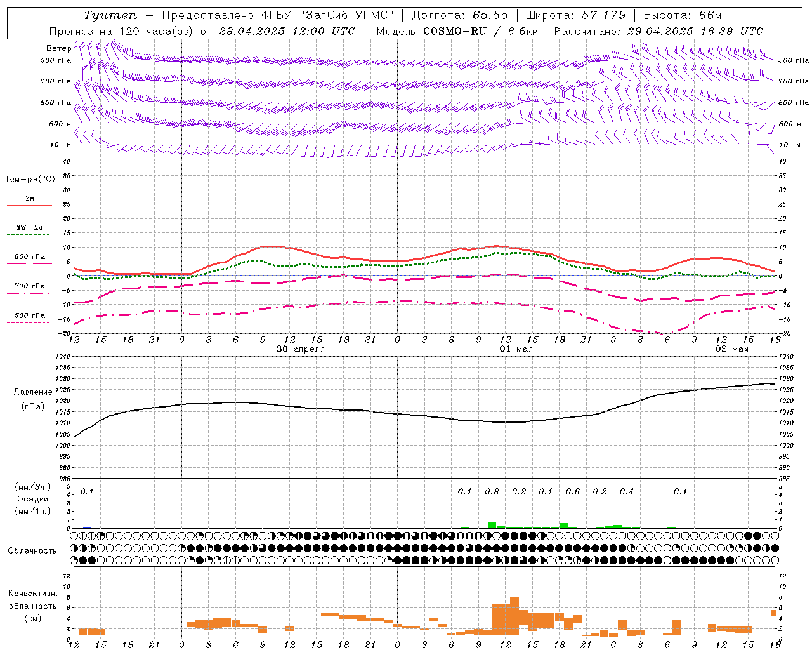The image size is (812, 650).
Task: Click the "Облачность" cloud cover row label
Action: (x=32, y=551)
